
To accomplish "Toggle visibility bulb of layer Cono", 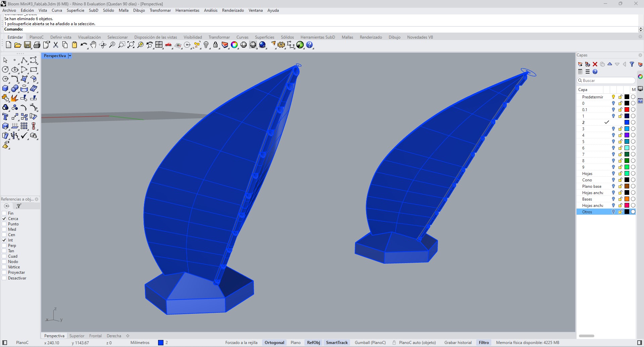I will [613, 180].
